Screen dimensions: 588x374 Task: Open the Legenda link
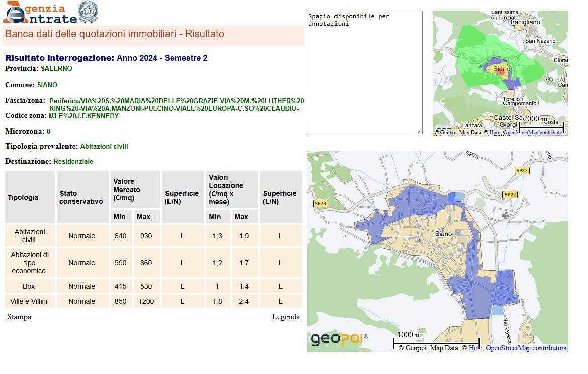pyautogui.click(x=286, y=317)
